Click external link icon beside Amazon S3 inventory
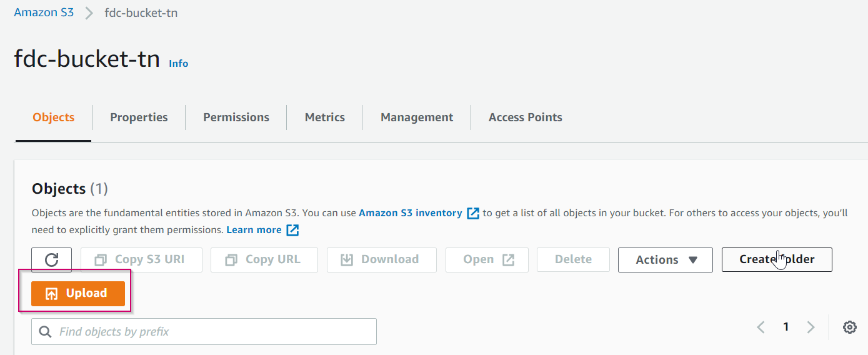 [473, 213]
